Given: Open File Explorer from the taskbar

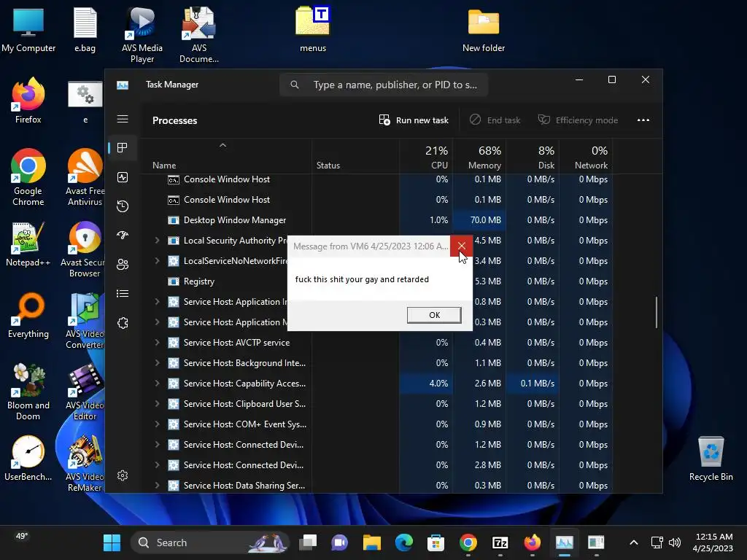Looking at the screenshot, I should [x=371, y=542].
